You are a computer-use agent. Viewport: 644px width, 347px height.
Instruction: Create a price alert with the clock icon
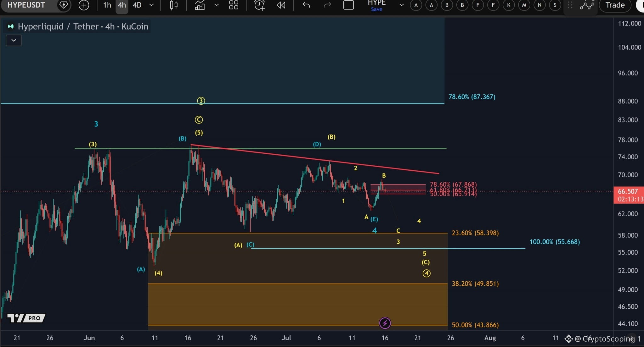[x=260, y=5]
